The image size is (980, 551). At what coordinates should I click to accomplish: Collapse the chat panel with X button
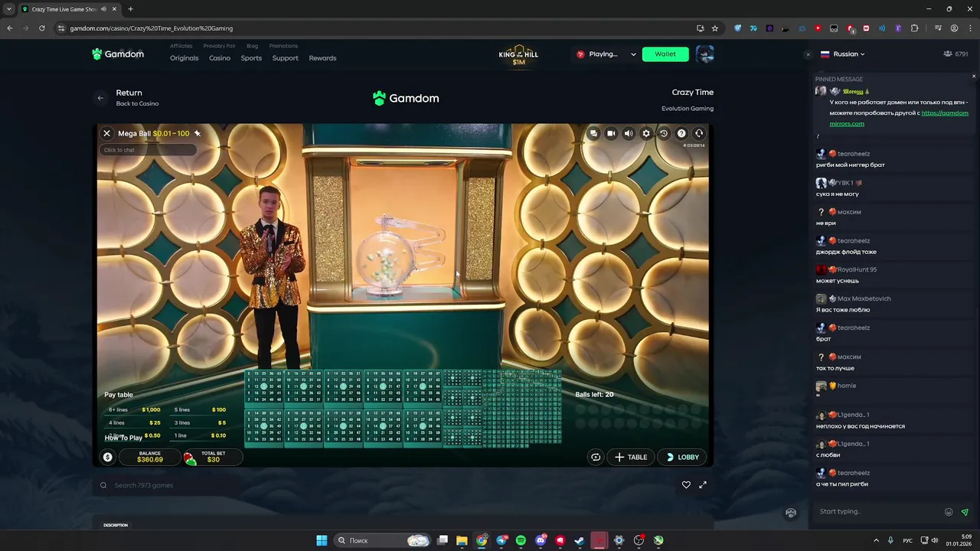pos(808,54)
